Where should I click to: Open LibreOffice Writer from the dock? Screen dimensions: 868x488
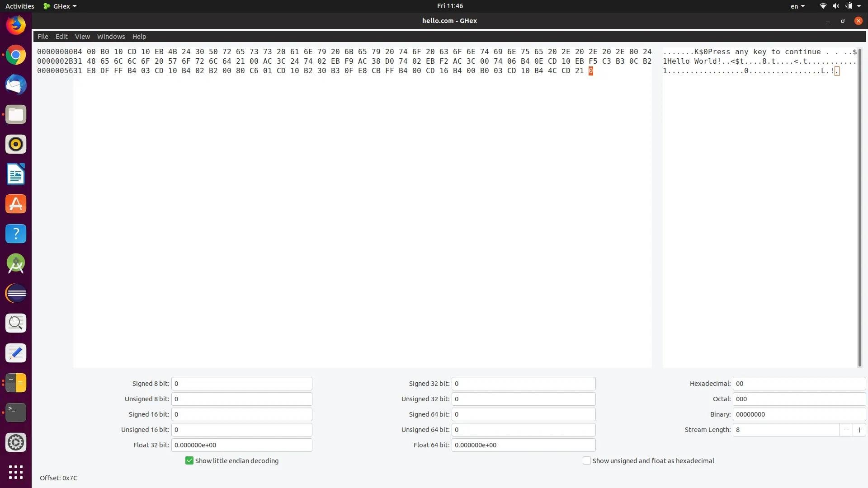(16, 174)
